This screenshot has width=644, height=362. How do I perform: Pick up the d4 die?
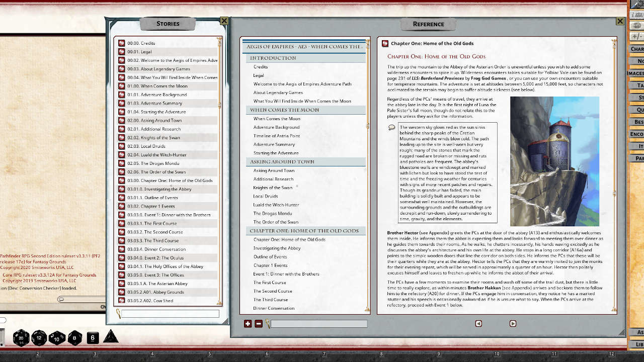pos(111,336)
